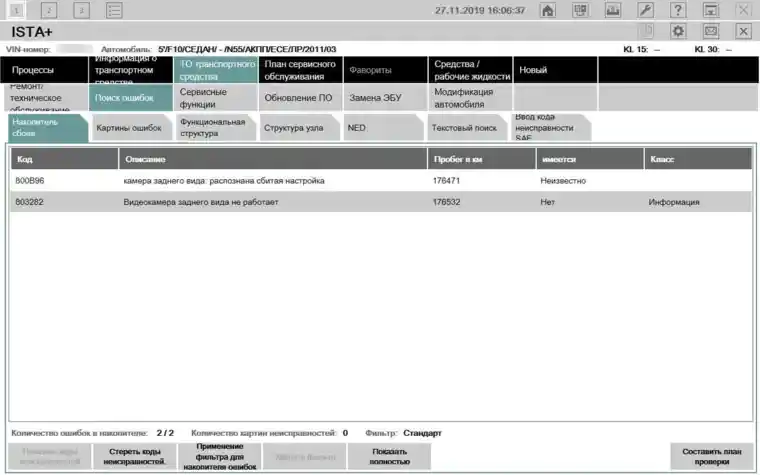Click the operation list icon at top left

(x=114, y=10)
